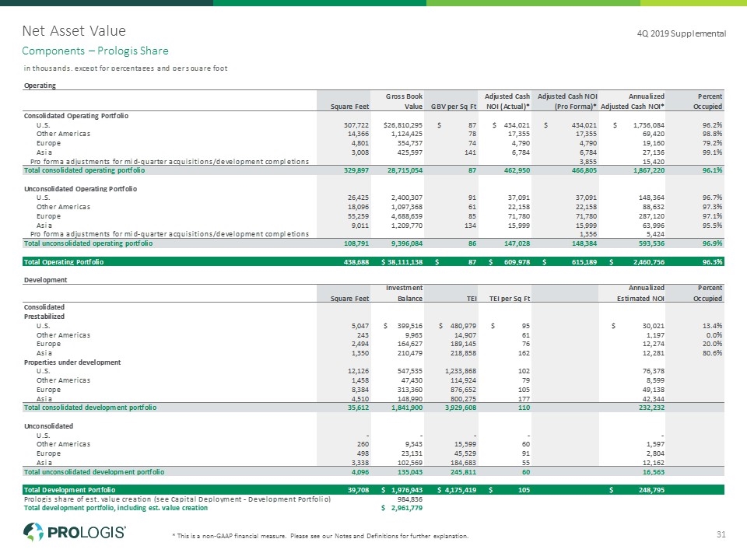
Task: Select total unconsolidated gross book value 9,396,084
Action: pos(406,243)
